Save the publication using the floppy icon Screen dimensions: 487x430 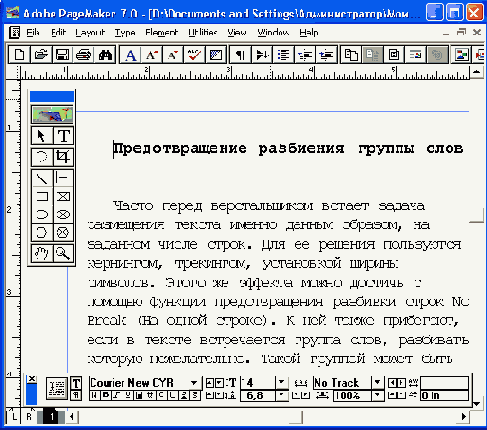click(62, 55)
